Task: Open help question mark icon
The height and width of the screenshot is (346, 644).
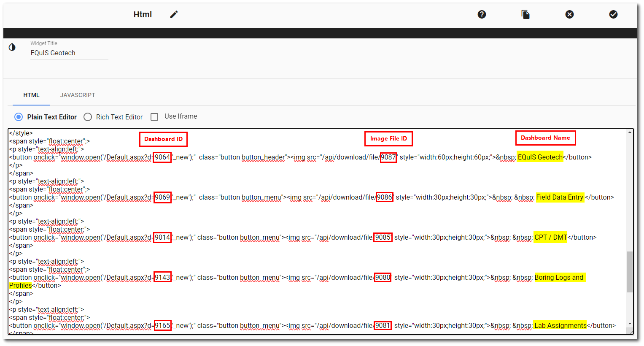Action: click(x=482, y=14)
